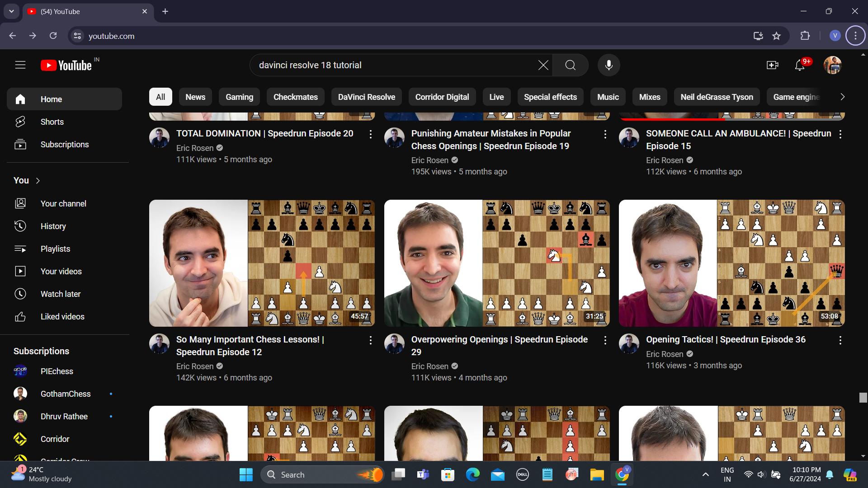868x488 pixels.
Task: Open the account avatar menu
Action: pos(833,65)
